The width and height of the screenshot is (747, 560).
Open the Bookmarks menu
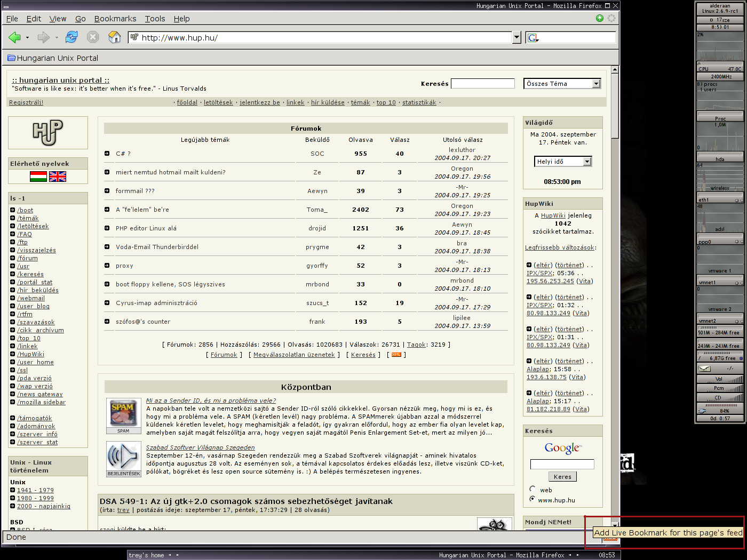coord(115,19)
